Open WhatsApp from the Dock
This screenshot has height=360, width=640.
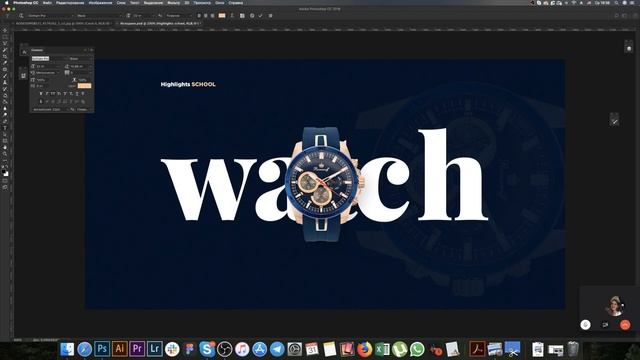[417, 349]
